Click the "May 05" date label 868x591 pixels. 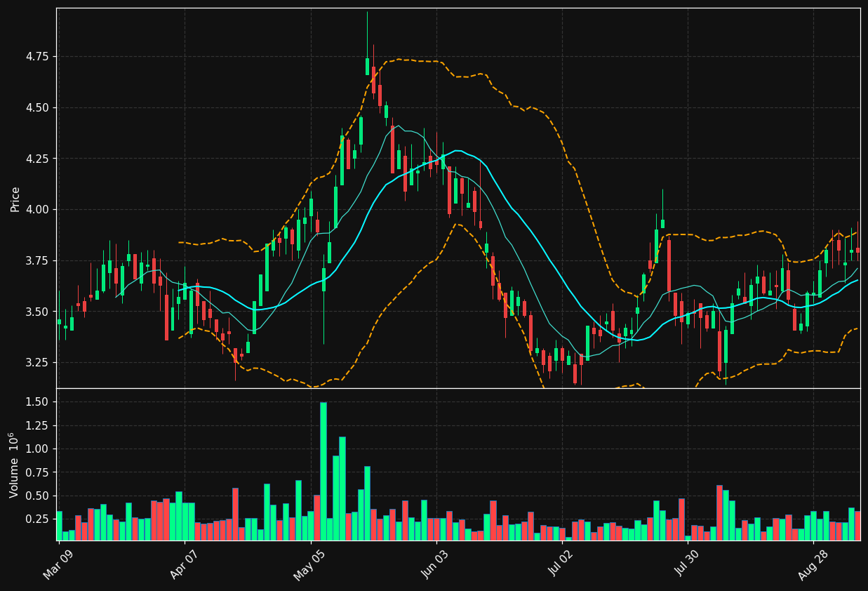pos(309,566)
